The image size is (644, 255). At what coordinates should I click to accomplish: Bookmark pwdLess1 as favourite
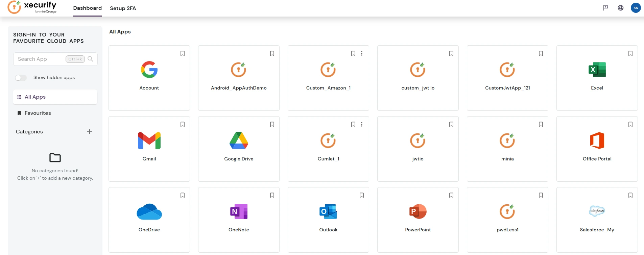(541, 195)
